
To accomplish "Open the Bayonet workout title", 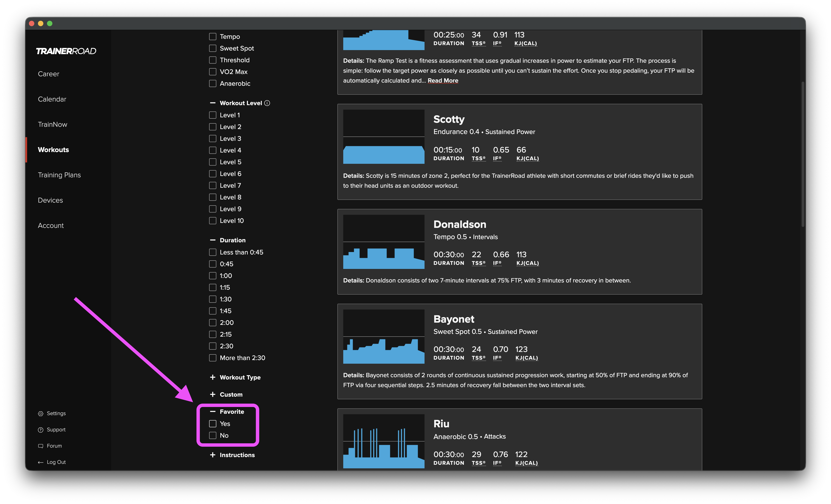I will 454,319.
